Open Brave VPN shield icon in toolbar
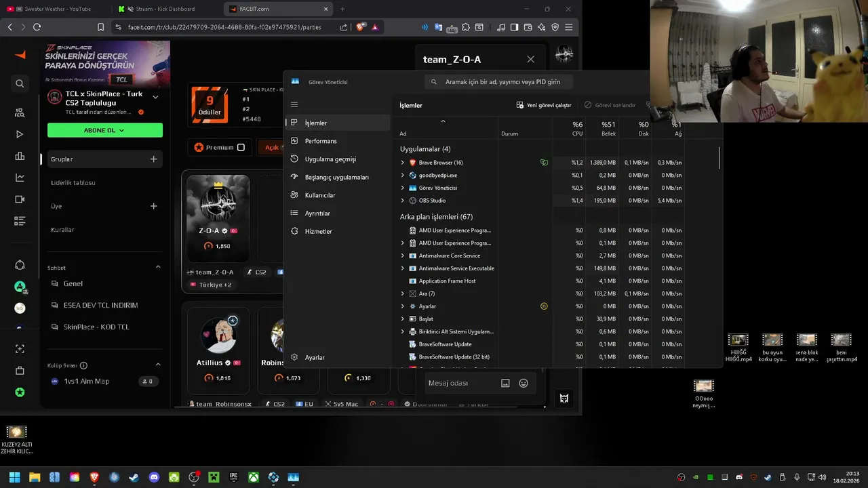This screenshot has height=488, width=868. tap(555, 27)
